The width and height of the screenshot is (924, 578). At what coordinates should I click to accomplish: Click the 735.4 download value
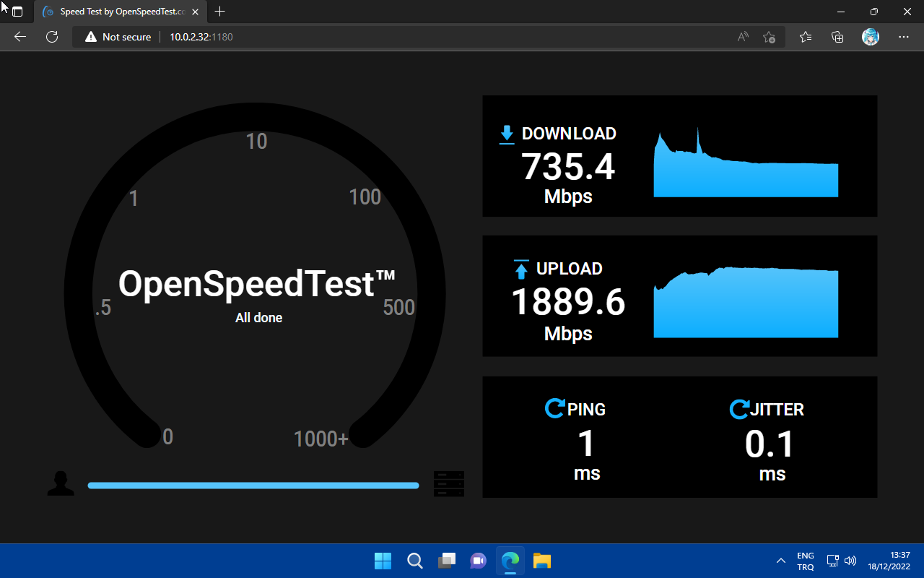click(568, 167)
